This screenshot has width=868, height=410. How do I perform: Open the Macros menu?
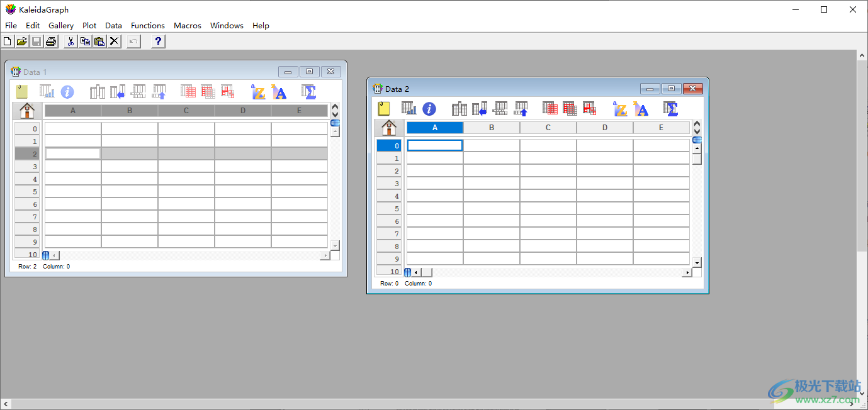(188, 26)
